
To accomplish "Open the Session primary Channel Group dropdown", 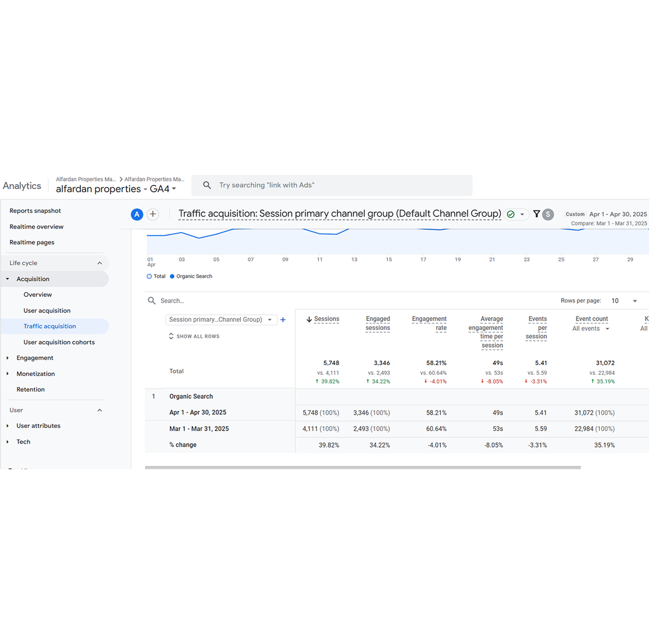I will click(221, 319).
